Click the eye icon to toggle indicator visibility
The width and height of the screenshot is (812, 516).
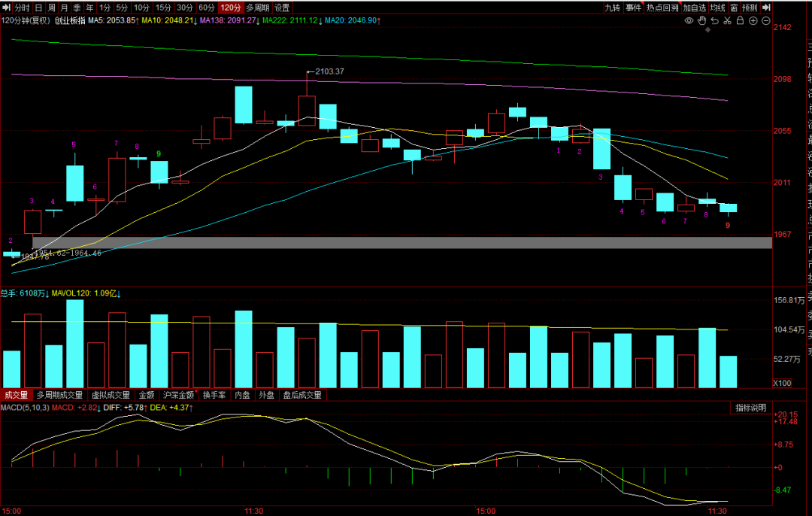(689, 21)
